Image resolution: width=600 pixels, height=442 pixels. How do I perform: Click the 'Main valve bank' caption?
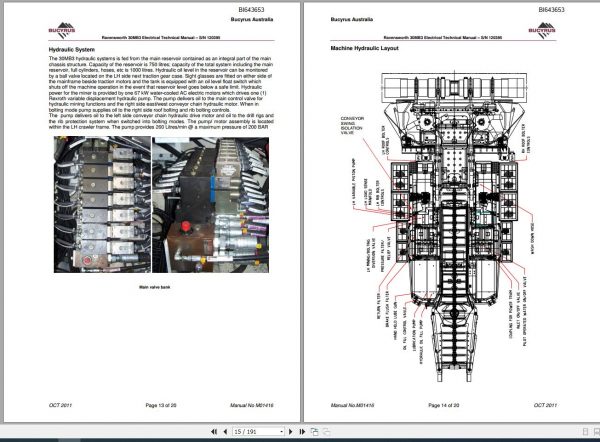pyautogui.click(x=155, y=287)
